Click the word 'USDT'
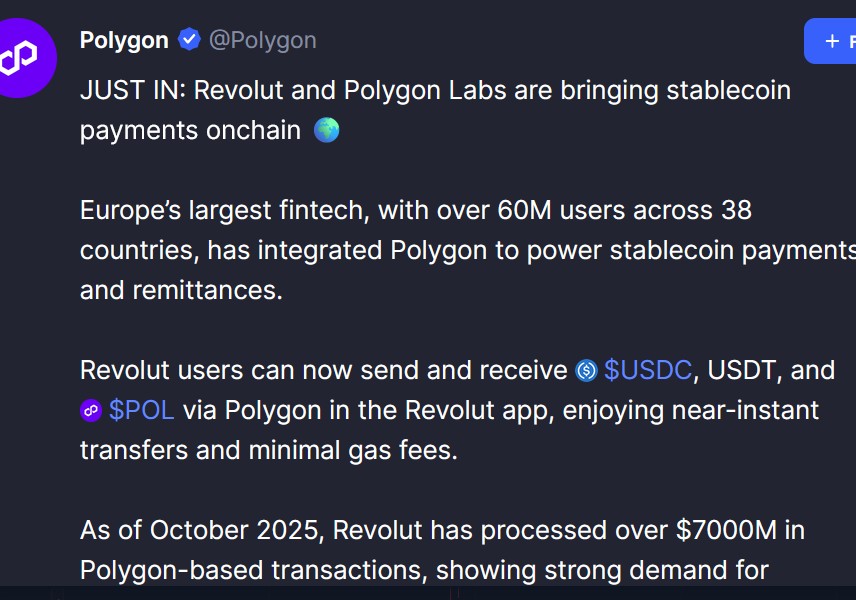Screen dimensions: 856x600 click(x=742, y=370)
